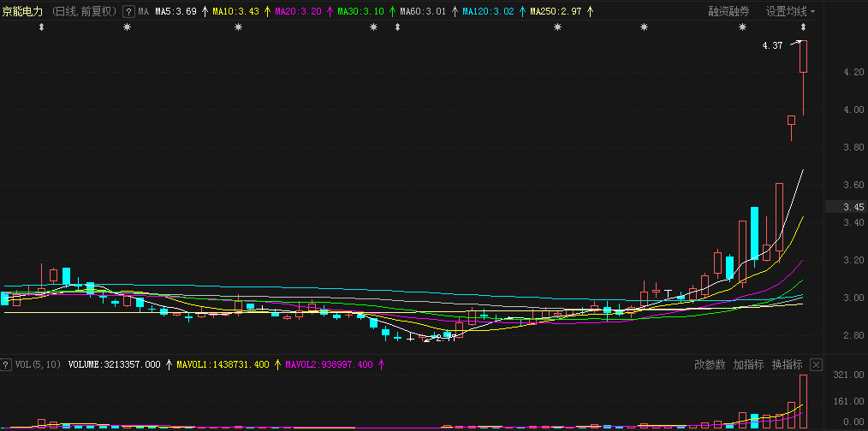868x431 pixels.
Task: Click the leftmost double-arrow event marker
Action: click(x=42, y=28)
